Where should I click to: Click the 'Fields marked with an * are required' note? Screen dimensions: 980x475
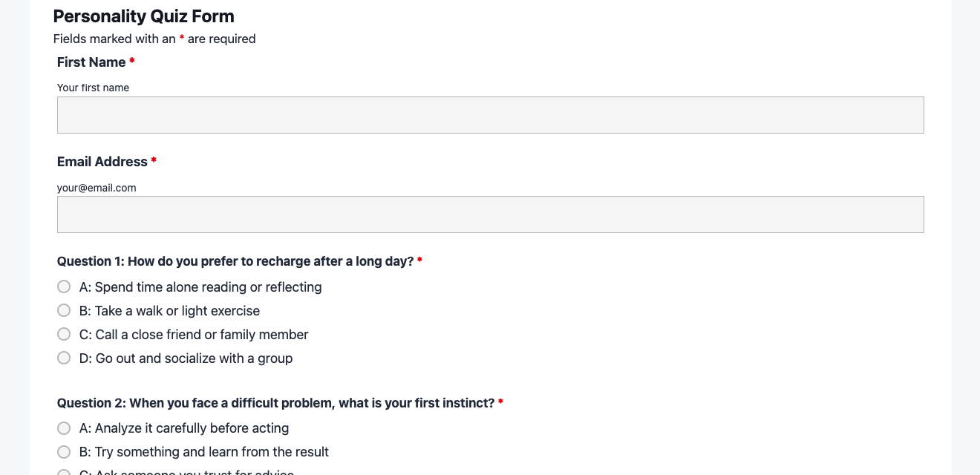[154, 39]
